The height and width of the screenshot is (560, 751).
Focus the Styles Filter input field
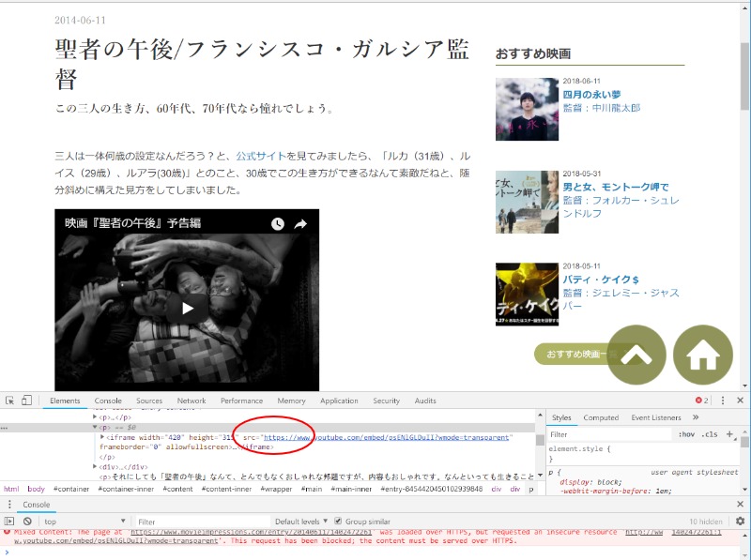[611, 434]
